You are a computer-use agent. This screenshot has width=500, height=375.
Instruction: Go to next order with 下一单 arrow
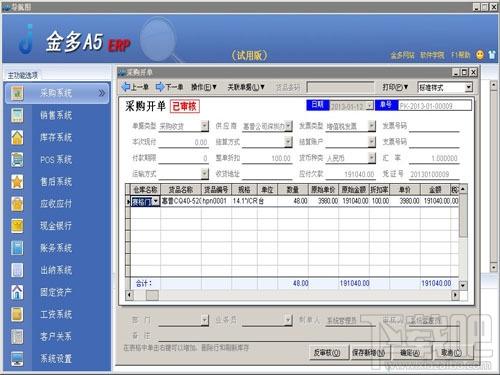[x=170, y=87]
